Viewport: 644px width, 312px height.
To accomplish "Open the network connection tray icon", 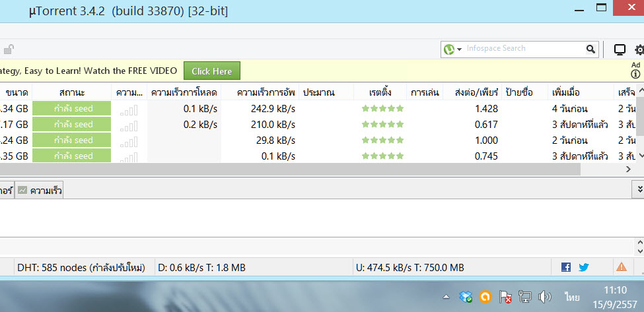I will pyautogui.click(x=525, y=296).
